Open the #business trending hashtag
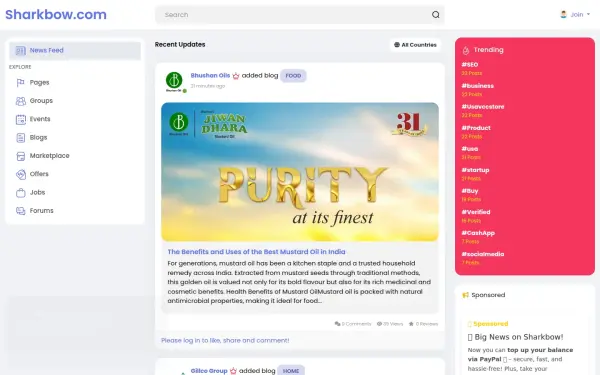Screen dimensions: 600x375 478,86
